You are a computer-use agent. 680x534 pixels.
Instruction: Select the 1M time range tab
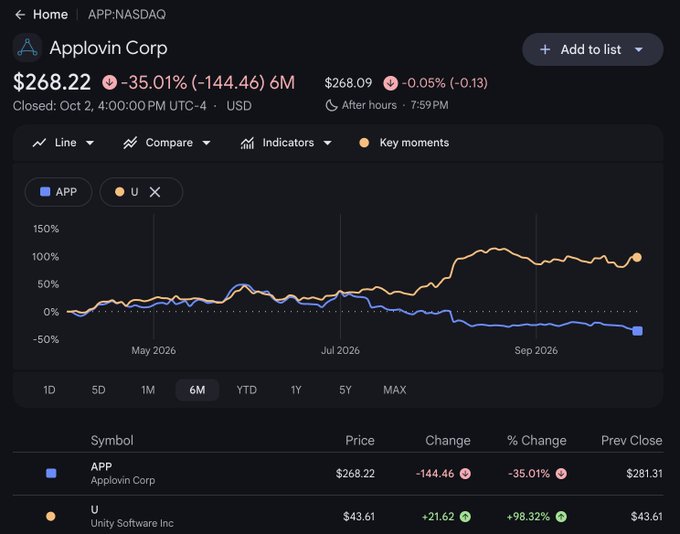148,390
